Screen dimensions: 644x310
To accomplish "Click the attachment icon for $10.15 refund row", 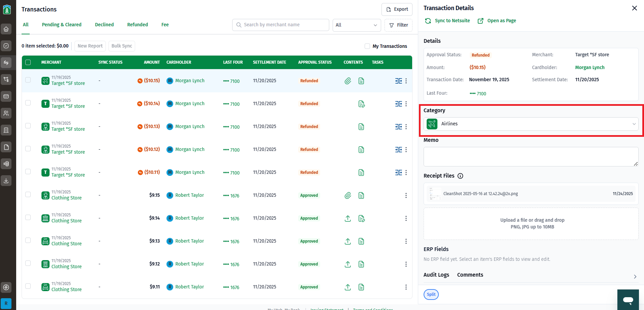I will click(x=348, y=81).
